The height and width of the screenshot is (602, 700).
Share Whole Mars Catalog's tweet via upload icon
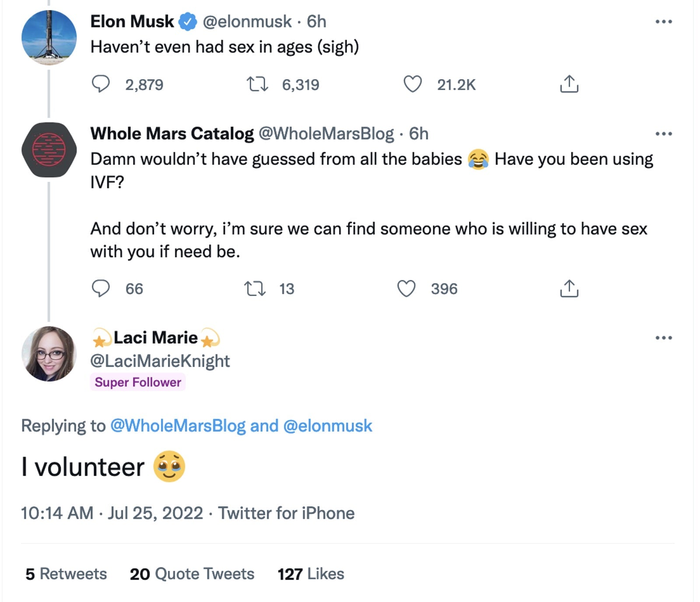(x=570, y=288)
